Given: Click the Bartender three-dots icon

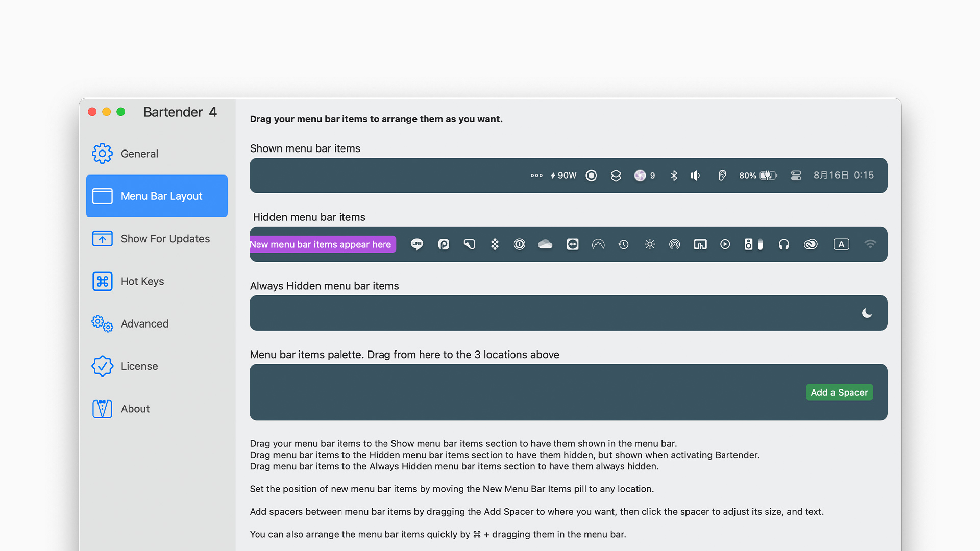Looking at the screenshot, I should tap(536, 176).
